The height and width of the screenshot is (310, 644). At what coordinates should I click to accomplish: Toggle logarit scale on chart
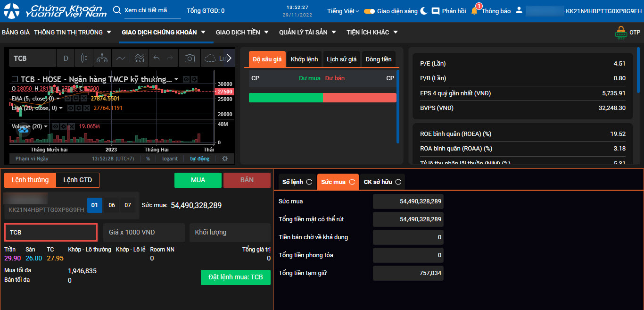(170, 159)
